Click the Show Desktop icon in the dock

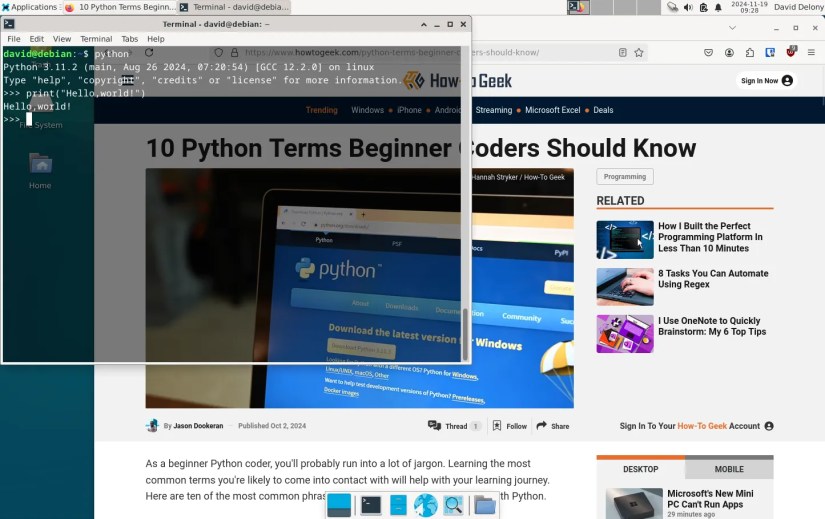point(339,505)
